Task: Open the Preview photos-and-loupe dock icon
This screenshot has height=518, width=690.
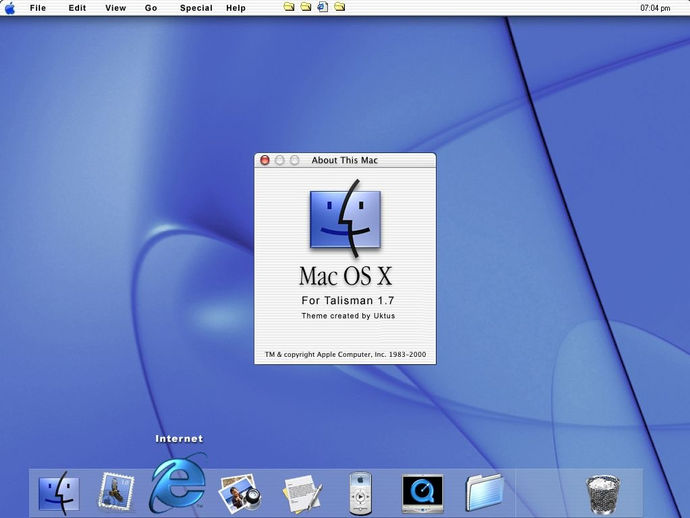Action: point(240,493)
